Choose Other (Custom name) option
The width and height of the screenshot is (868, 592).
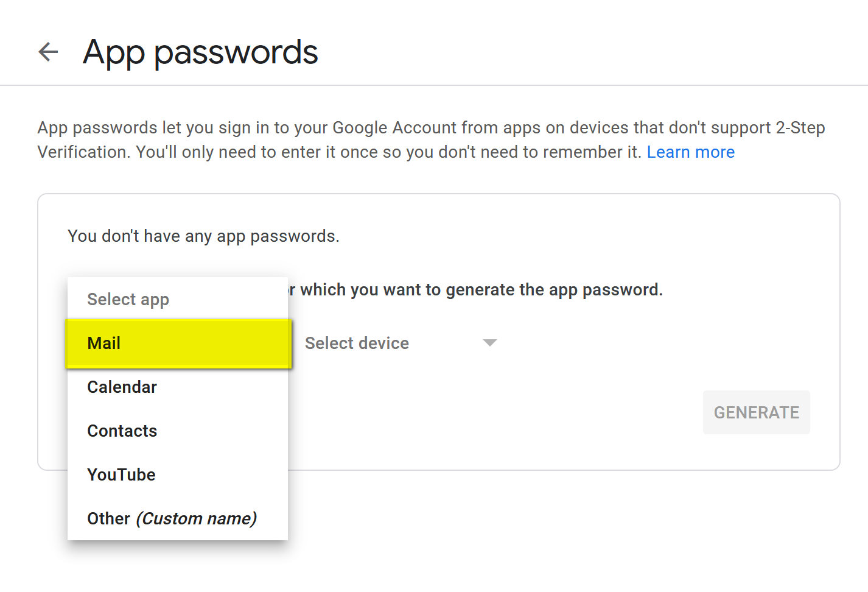171,519
